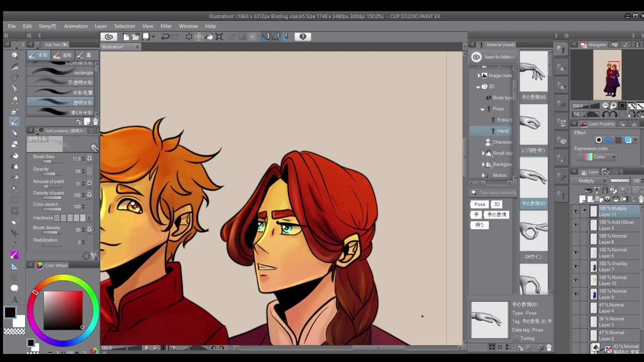The image size is (644, 362).
Task: Click Search for Additional materials button
Action: coord(494,57)
